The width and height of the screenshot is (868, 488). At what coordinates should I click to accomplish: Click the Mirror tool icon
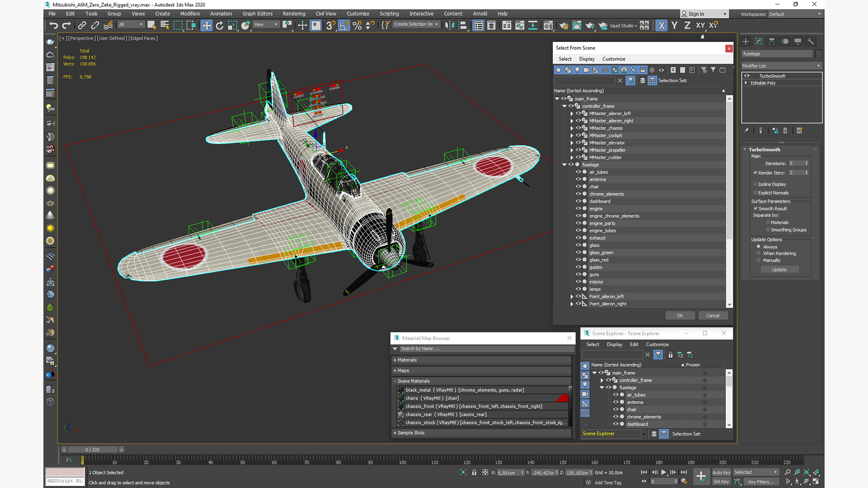pos(449,25)
